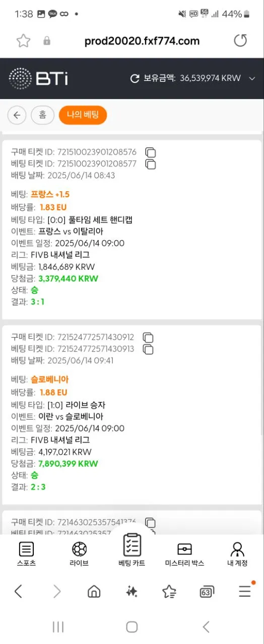Image resolution: width=264 pixels, height=644 pixels.
Task: Copy purchase ticket ID ending 208576
Action: [x=150, y=152]
